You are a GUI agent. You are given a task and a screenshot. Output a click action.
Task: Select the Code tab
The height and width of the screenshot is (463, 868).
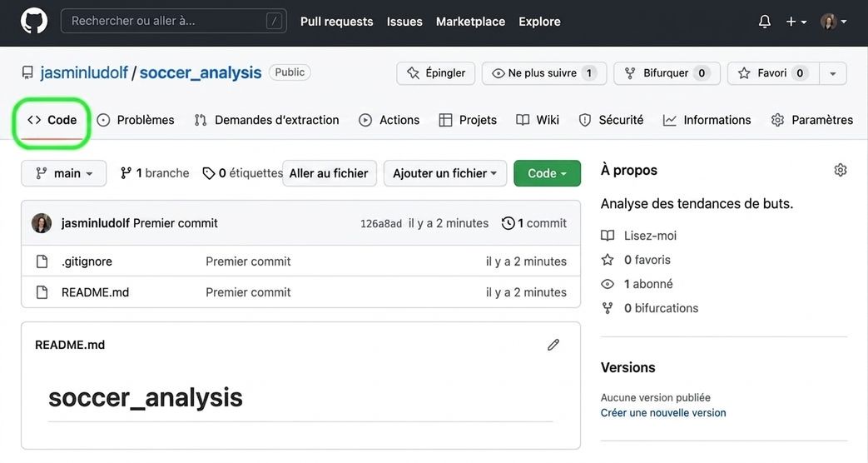click(52, 120)
